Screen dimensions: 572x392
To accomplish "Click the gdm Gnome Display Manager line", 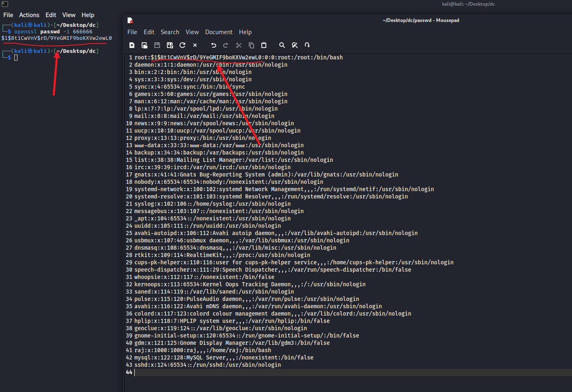I will click(x=232, y=343).
